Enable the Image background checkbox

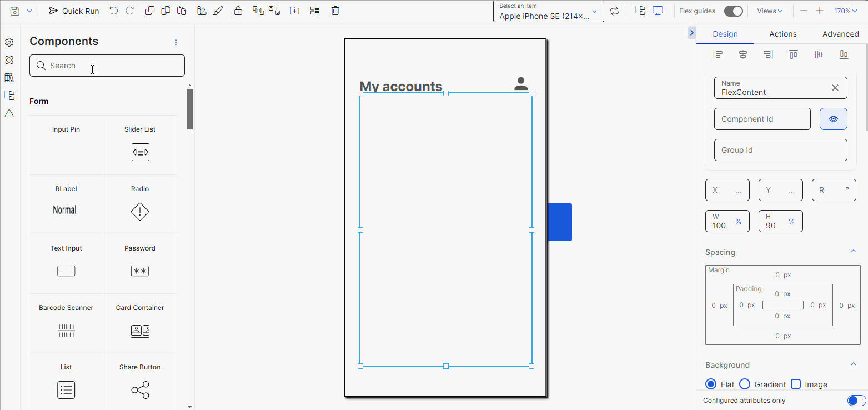pyautogui.click(x=795, y=384)
